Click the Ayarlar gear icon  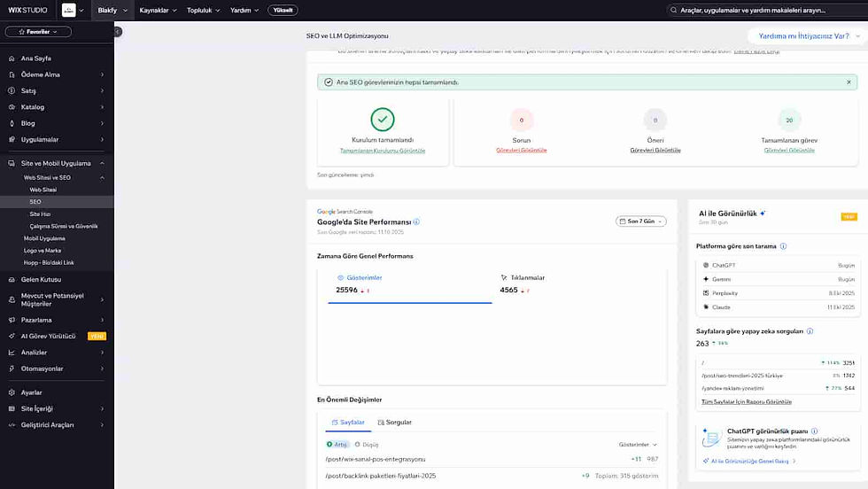[12, 392]
